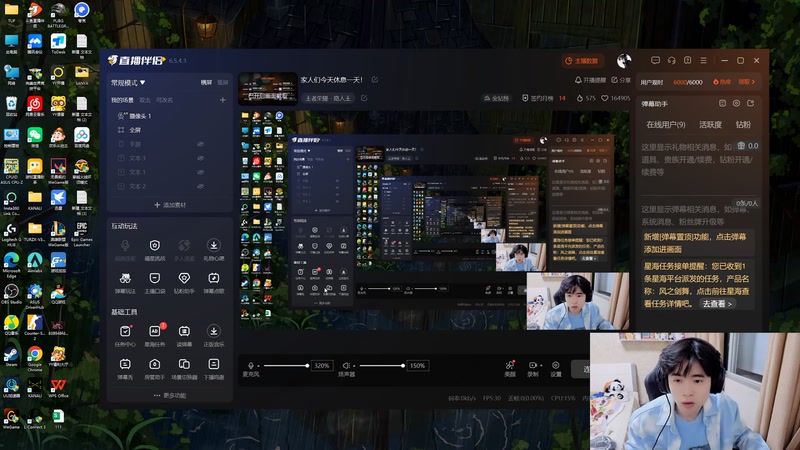
Task: Open the microphone device dropdown arrow
Action: (258, 366)
